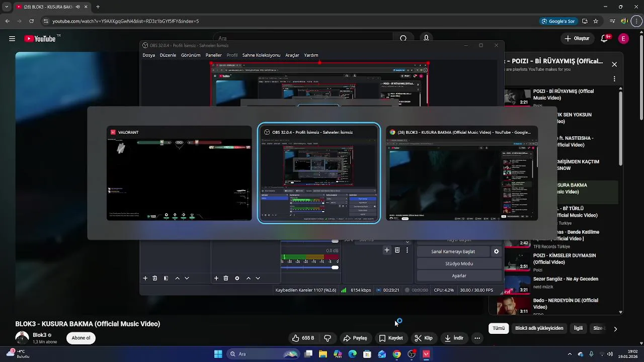Remove scene transition with trash icon

397,250
